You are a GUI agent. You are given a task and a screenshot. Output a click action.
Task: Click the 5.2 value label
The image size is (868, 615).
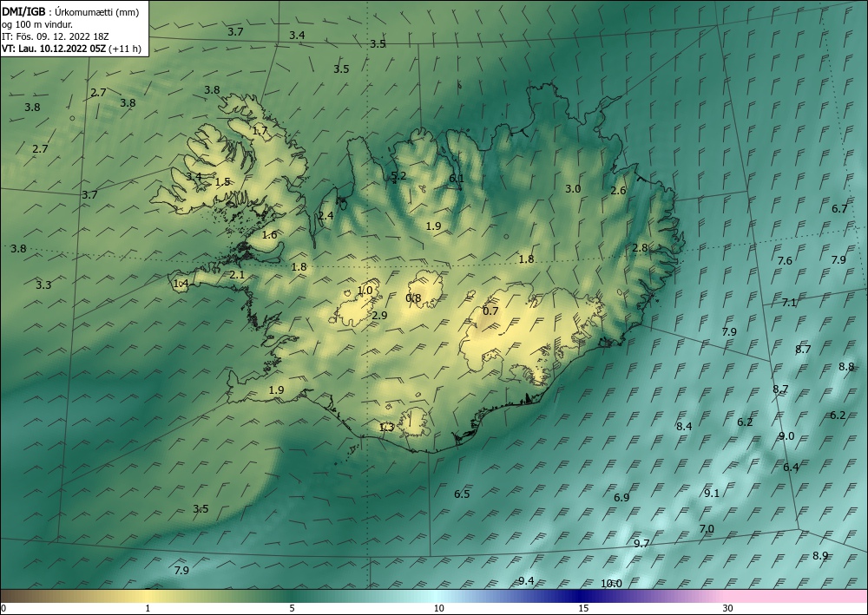[398, 176]
